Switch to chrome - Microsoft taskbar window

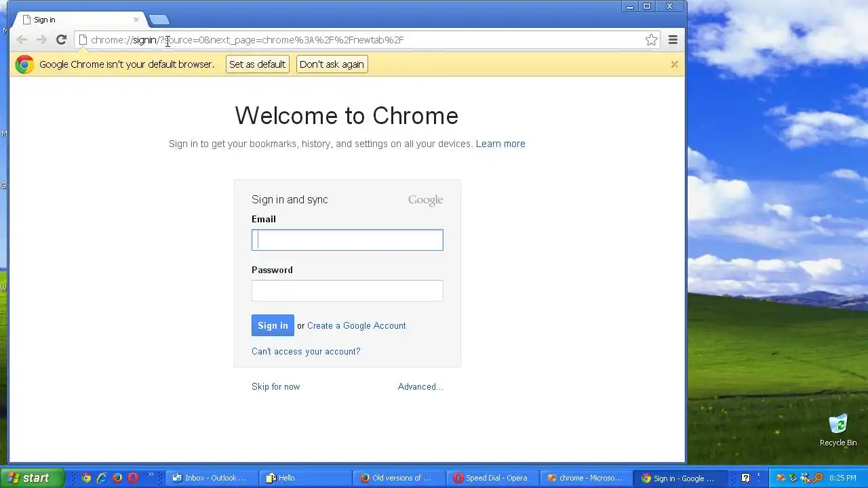[587, 478]
